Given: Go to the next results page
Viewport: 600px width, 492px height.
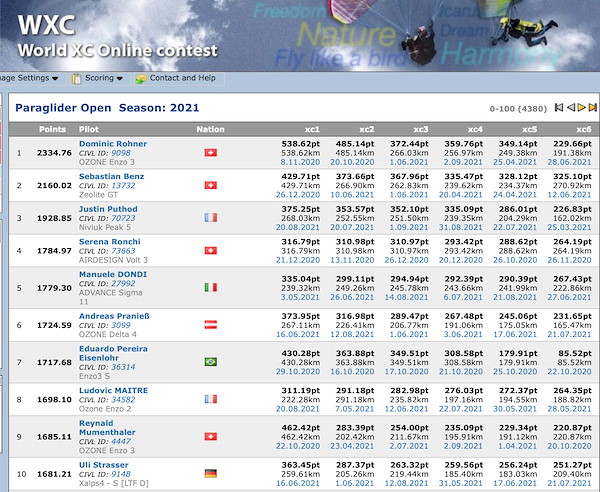Looking at the screenshot, I should [583, 107].
